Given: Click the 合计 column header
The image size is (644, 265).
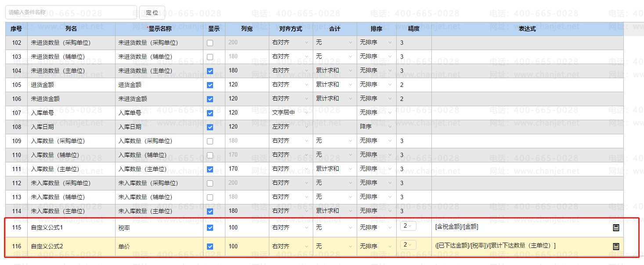Looking at the screenshot, I should [x=335, y=29].
